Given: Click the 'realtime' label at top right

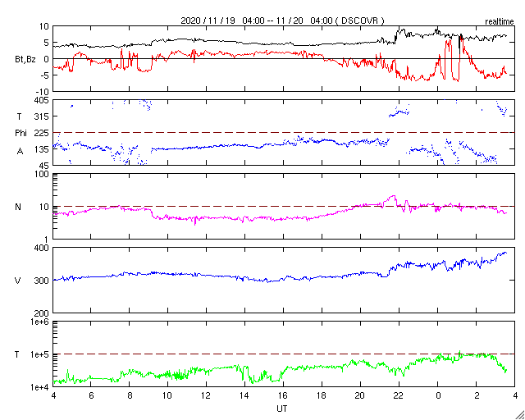Looking at the screenshot, I should pyautogui.click(x=500, y=22).
